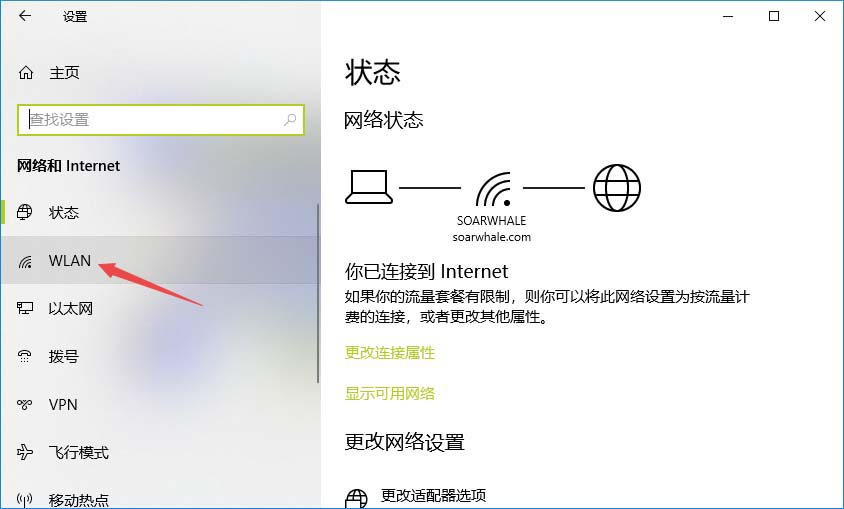Click the 更改连接属性 link
This screenshot has height=509, width=844.
[x=390, y=353]
